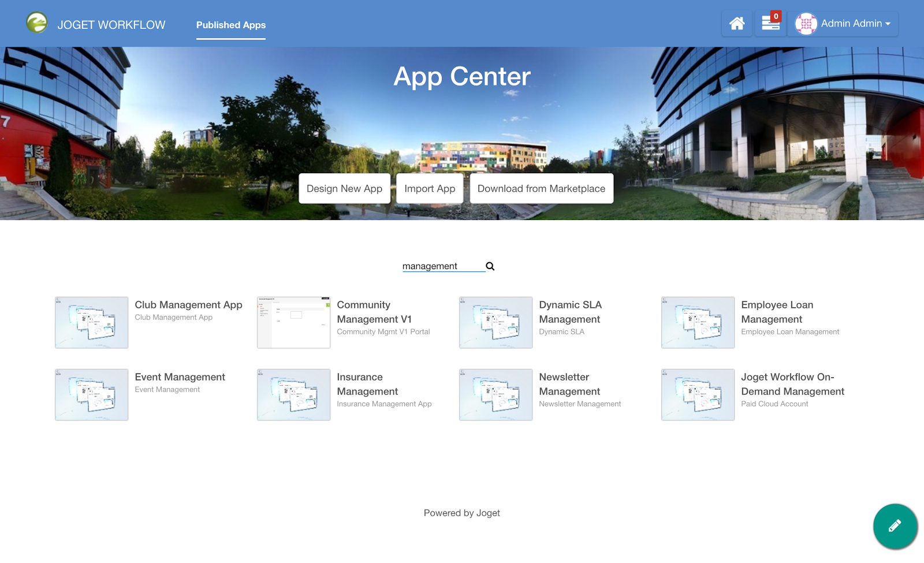The height and width of the screenshot is (563, 924).
Task: Click the Admin Admin avatar icon
Action: [806, 24]
